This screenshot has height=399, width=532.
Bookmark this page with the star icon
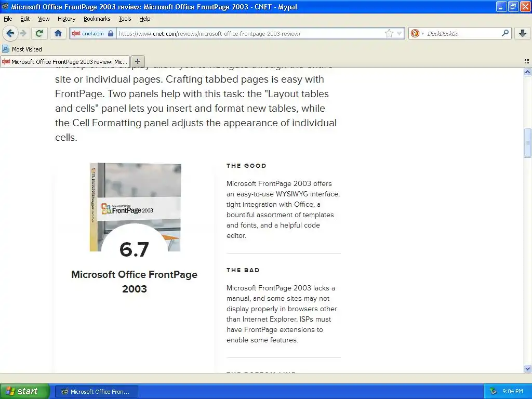pos(389,33)
